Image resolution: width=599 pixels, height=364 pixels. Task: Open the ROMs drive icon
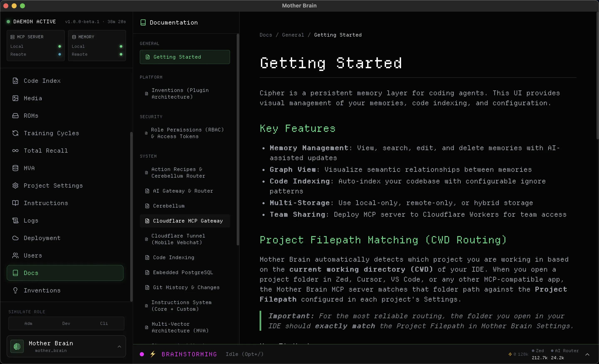click(x=15, y=116)
